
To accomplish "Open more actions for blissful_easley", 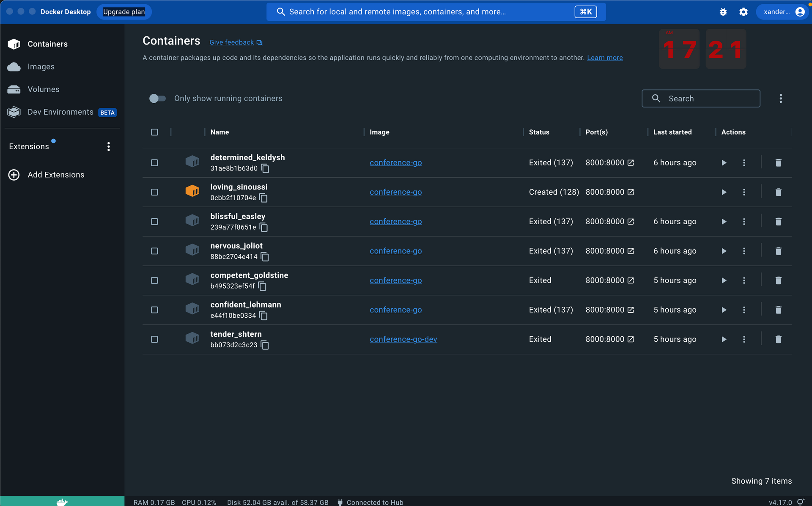I will [744, 222].
